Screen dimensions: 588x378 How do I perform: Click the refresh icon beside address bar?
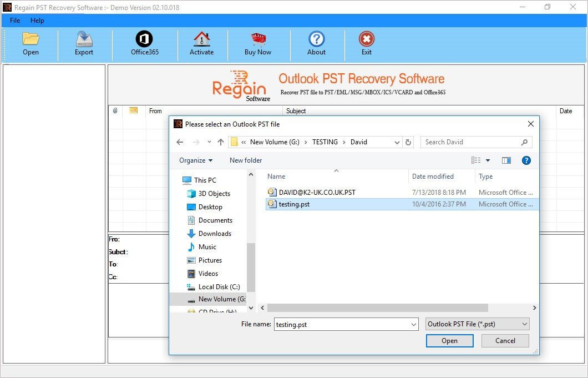(x=408, y=142)
